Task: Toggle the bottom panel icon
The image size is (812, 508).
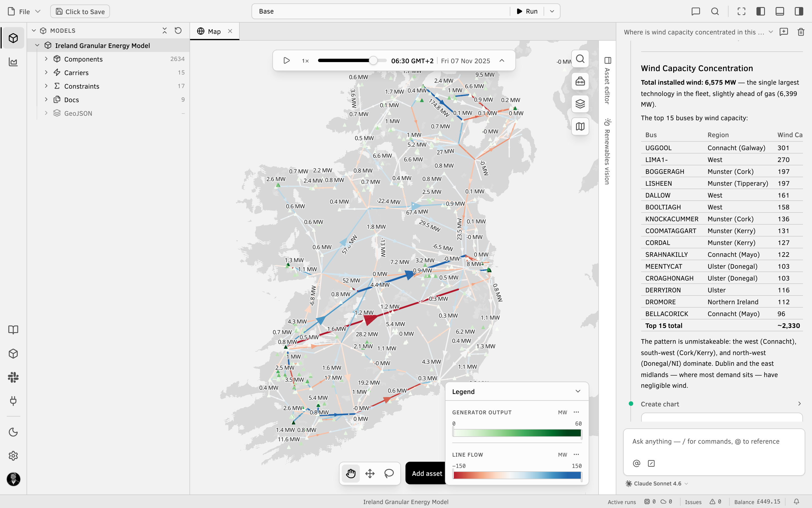Action: (x=780, y=11)
